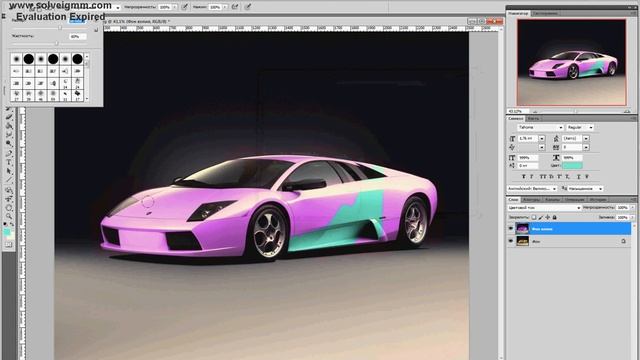Click the brush size slider

point(60,28)
